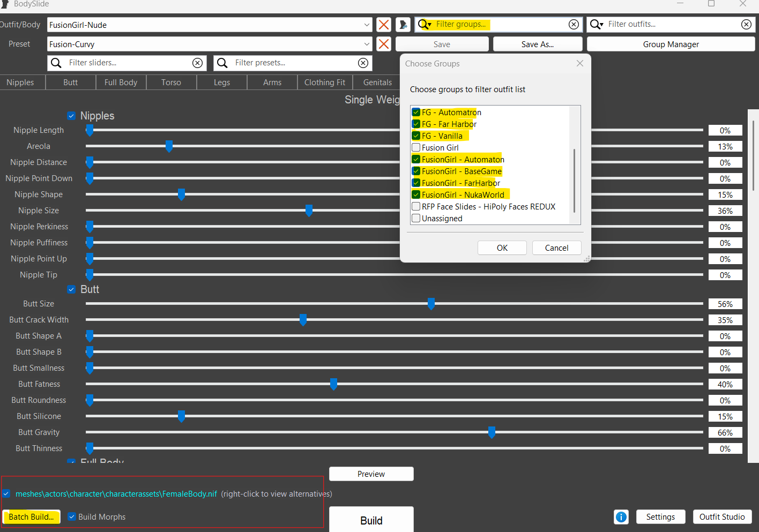This screenshot has width=759, height=532.
Task: Focus the Filter presets input field
Action: point(294,63)
